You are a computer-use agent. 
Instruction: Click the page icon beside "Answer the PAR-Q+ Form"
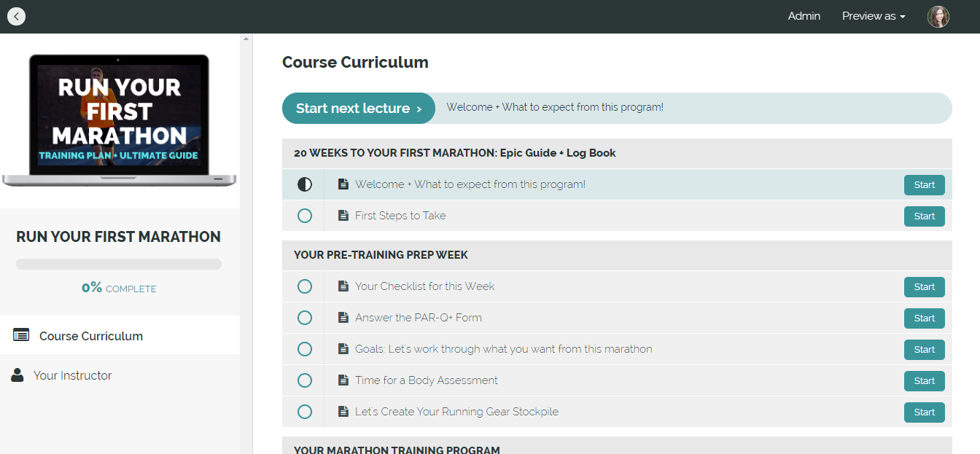click(x=343, y=317)
